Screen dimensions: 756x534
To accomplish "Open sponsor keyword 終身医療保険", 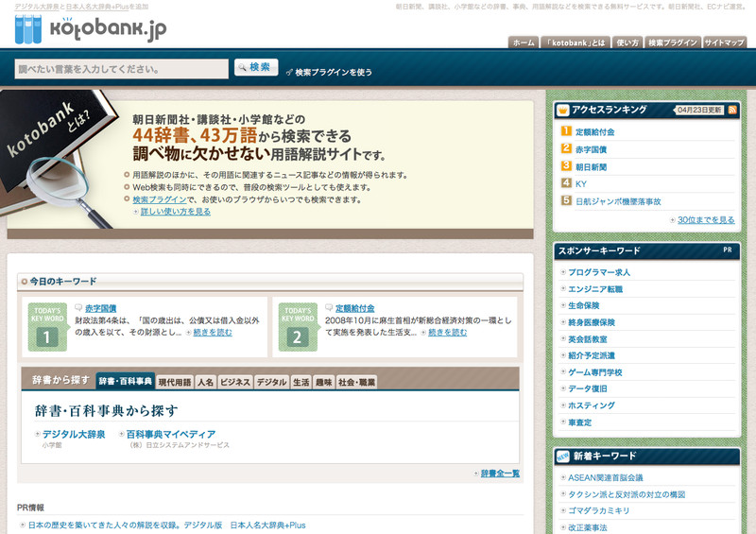I will coord(592,322).
